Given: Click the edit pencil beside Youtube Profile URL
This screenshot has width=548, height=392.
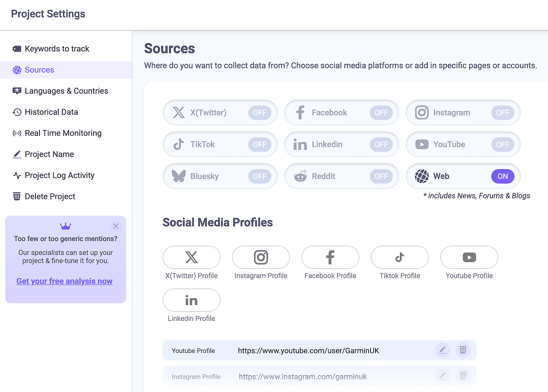Looking at the screenshot, I should (442, 350).
